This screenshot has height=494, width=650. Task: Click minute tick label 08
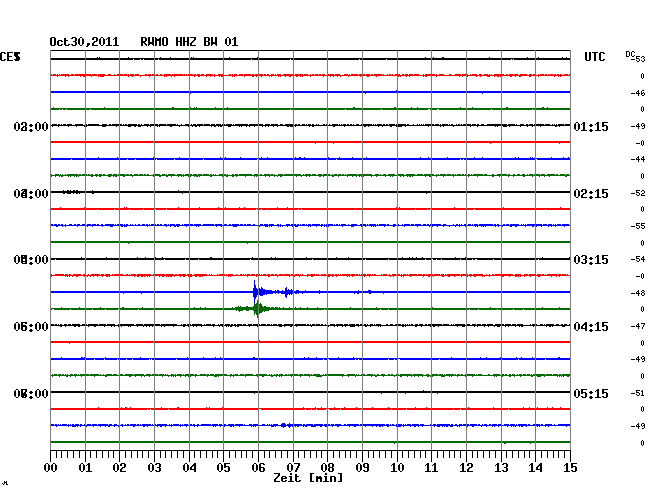(x=327, y=468)
